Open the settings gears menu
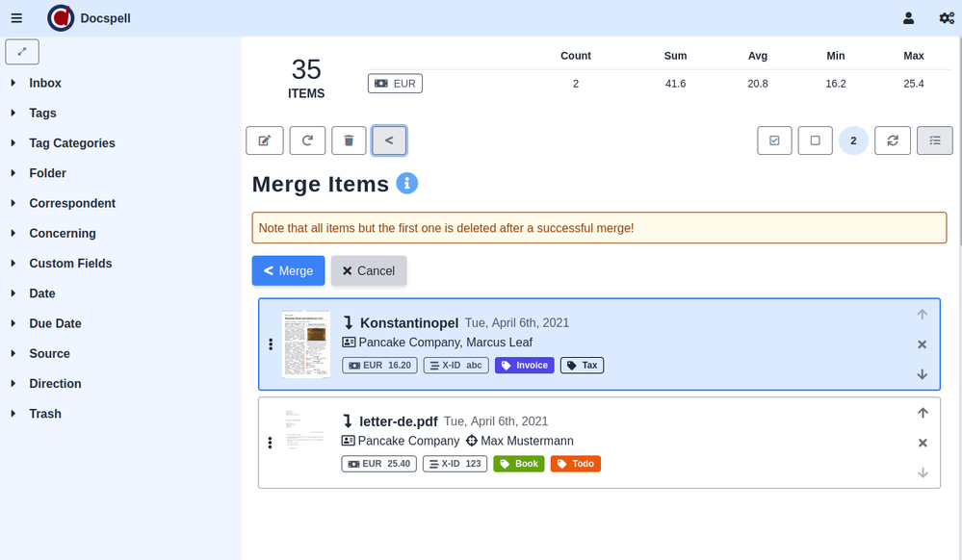The height and width of the screenshot is (560, 962). (947, 18)
